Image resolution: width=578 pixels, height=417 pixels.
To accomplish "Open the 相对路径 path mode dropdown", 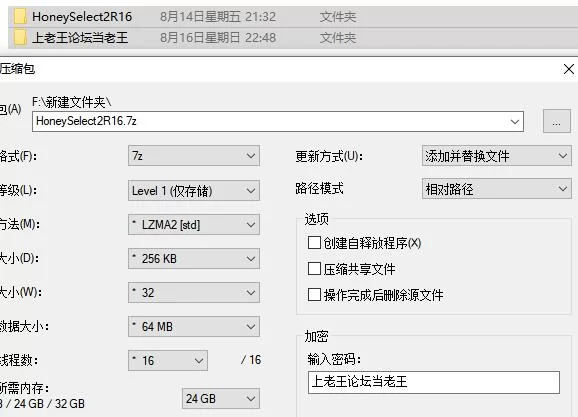I will (497, 189).
